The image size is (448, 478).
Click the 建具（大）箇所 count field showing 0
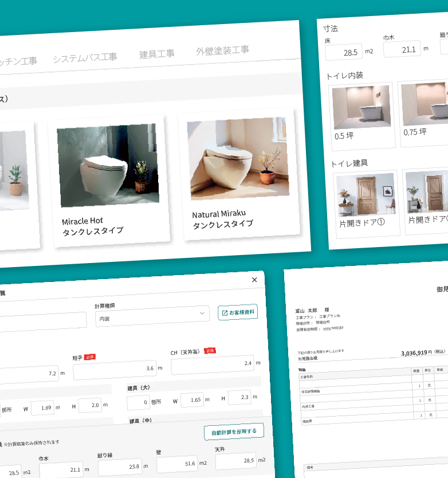pyautogui.click(x=139, y=403)
